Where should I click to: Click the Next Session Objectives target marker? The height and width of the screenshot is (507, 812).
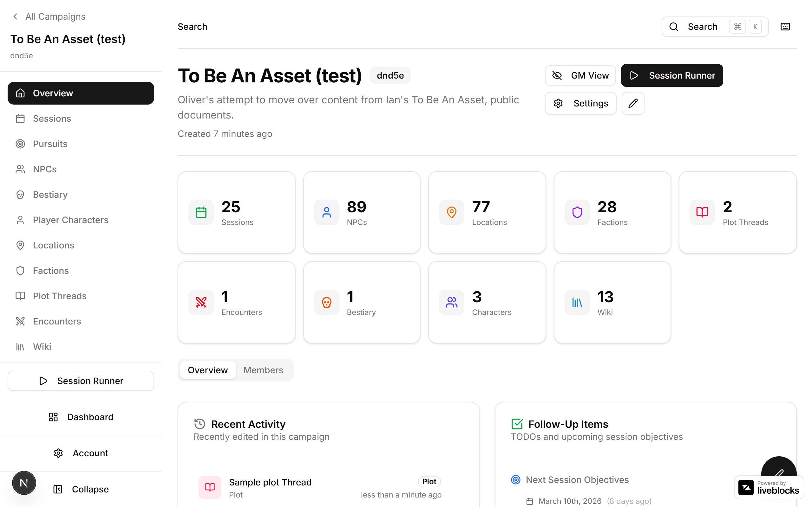click(516, 479)
